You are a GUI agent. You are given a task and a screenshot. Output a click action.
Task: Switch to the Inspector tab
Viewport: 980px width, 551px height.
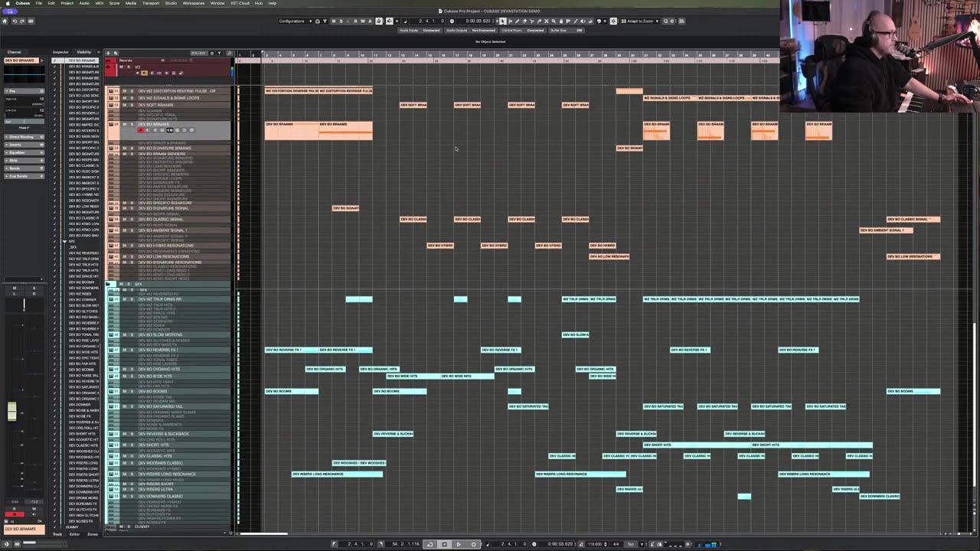[x=60, y=52]
